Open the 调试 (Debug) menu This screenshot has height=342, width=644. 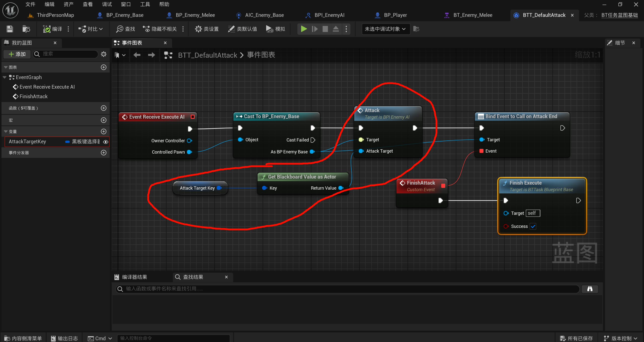[107, 4]
